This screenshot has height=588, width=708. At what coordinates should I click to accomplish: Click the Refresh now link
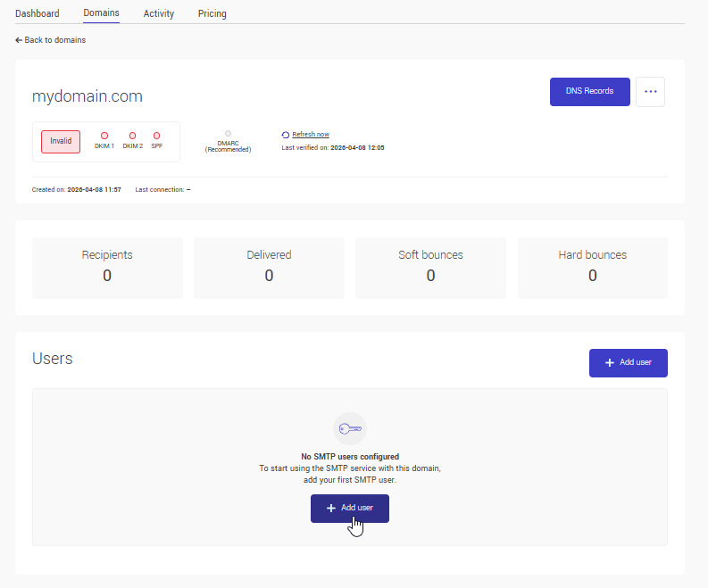point(311,135)
